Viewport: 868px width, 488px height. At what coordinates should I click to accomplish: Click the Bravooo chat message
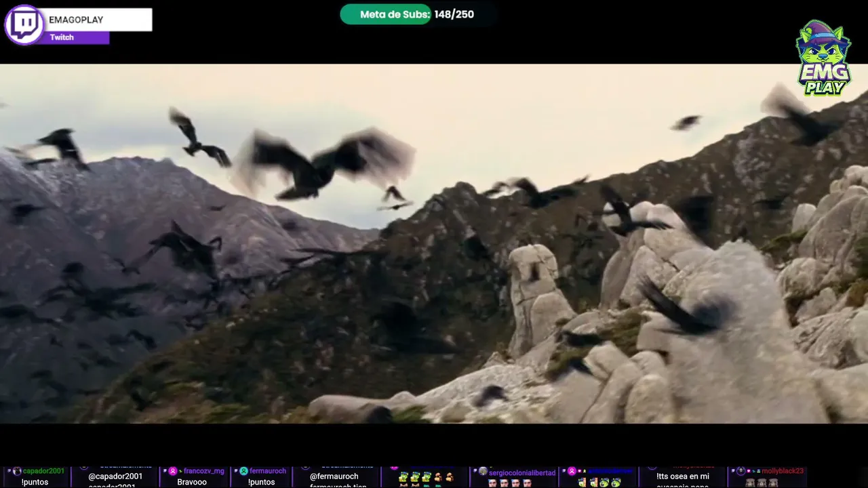[x=192, y=482]
